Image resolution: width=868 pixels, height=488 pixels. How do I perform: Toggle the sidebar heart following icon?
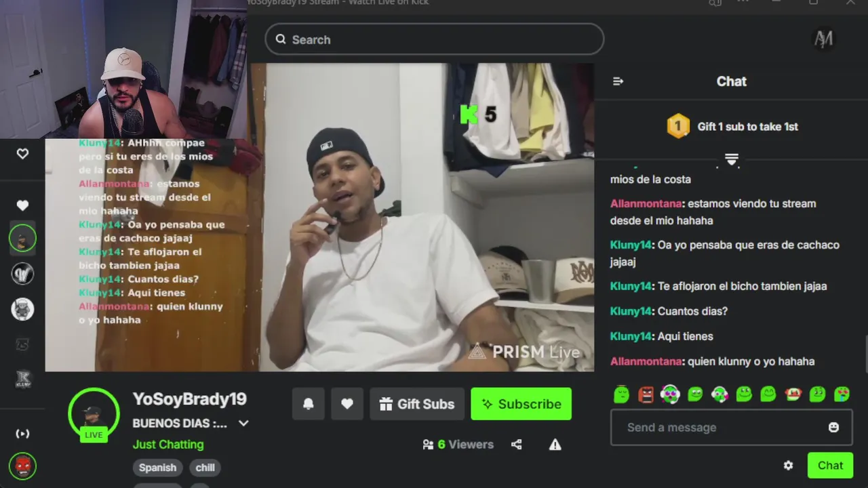22,205
